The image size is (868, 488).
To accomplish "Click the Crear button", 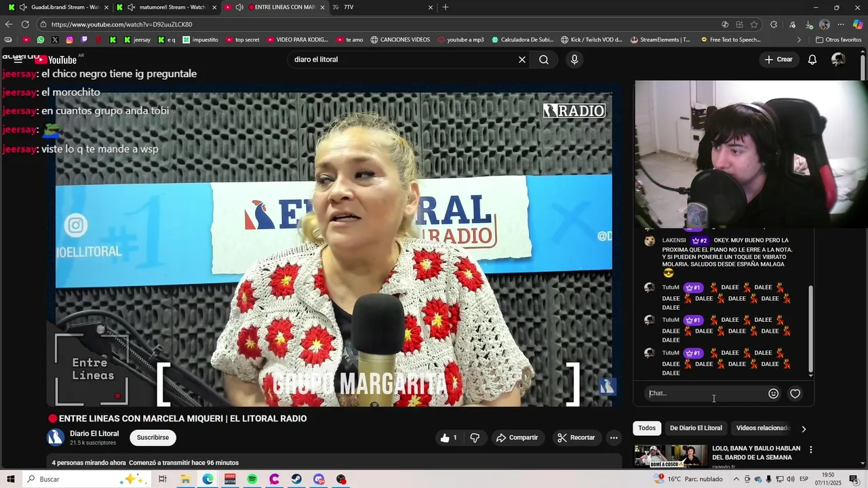I will pyautogui.click(x=778, y=60).
